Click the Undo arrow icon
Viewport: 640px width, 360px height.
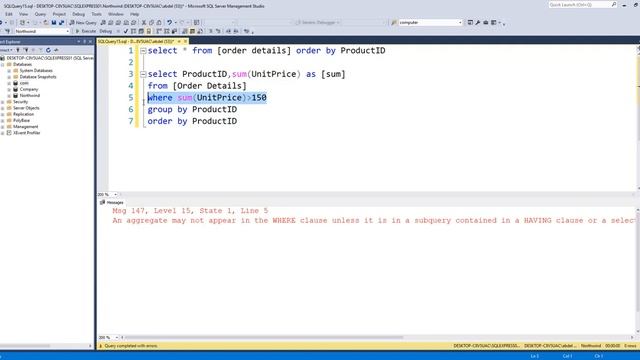tap(169, 22)
